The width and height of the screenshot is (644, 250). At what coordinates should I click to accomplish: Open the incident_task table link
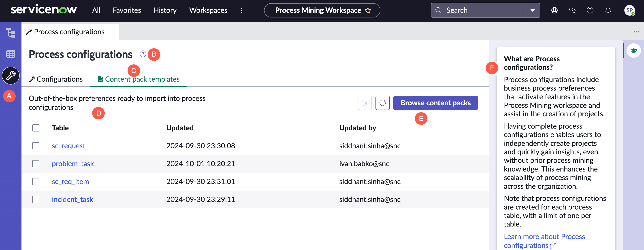72,199
